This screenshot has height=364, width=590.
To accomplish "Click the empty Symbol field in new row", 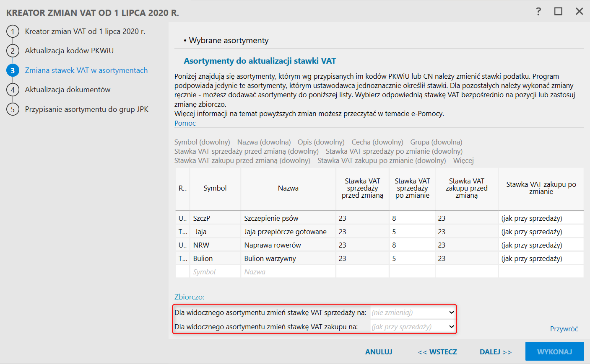I will click(215, 272).
